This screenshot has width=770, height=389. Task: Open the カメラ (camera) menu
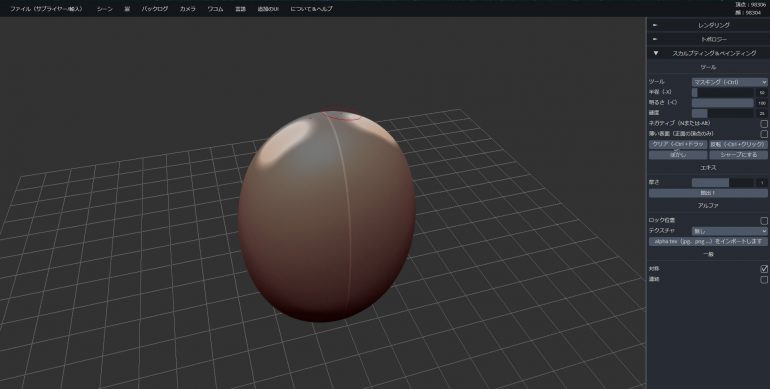[188, 9]
